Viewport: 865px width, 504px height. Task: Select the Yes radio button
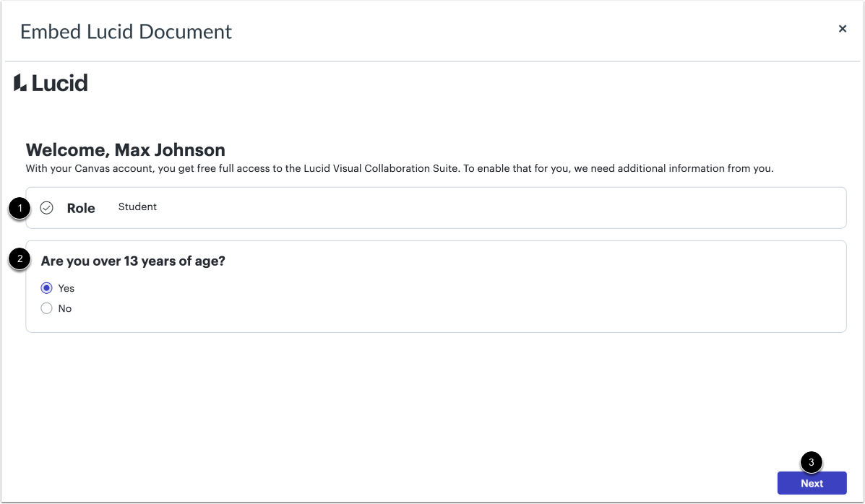pos(46,287)
